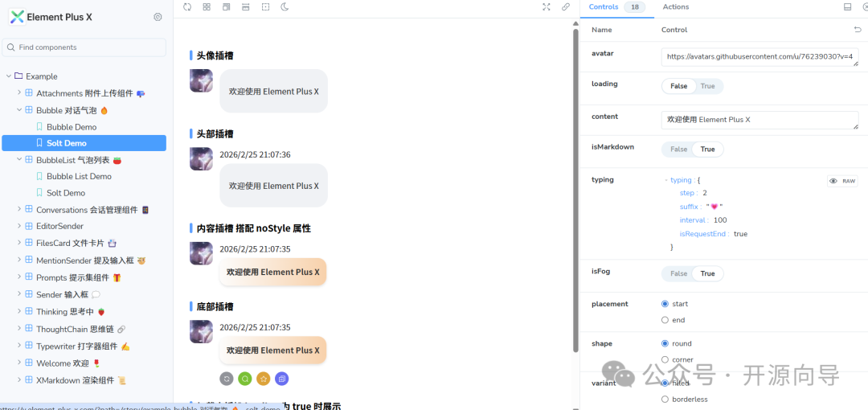The image size is (868, 410).
Task: Click the component icon beside XMarkdown
Action: [29, 379]
